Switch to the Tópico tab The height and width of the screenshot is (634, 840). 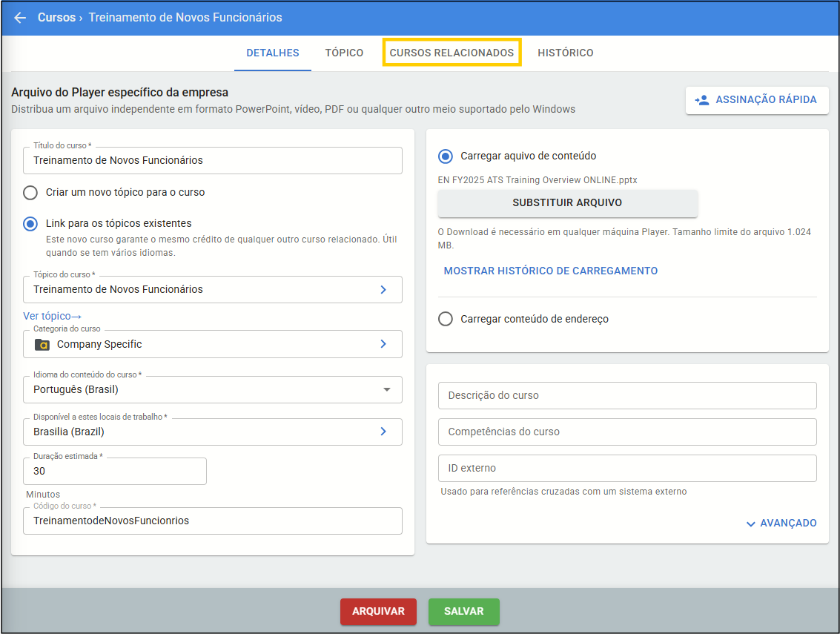pos(344,53)
